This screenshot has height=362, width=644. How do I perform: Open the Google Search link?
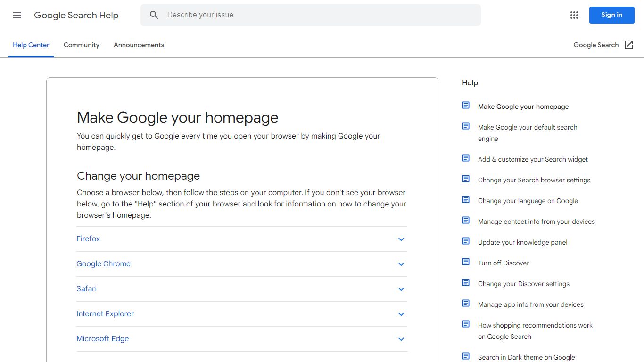pos(596,45)
